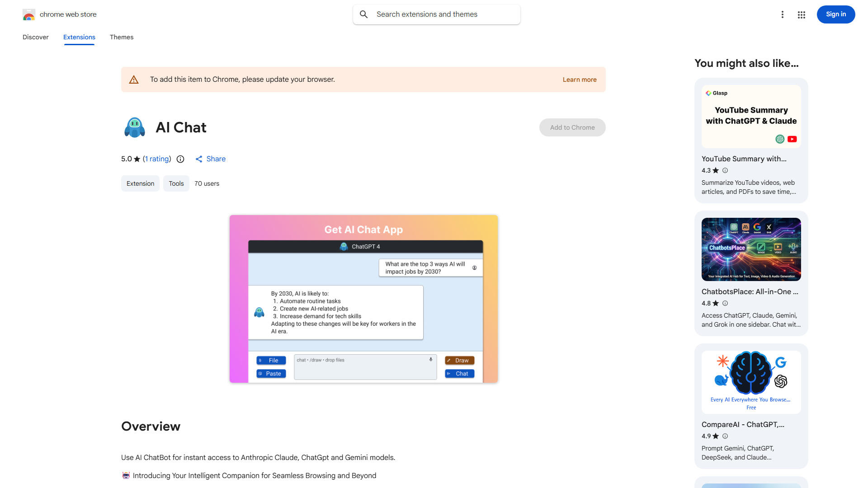Click the Tools category chip
This screenshot has width=868, height=488.
pos(176,183)
